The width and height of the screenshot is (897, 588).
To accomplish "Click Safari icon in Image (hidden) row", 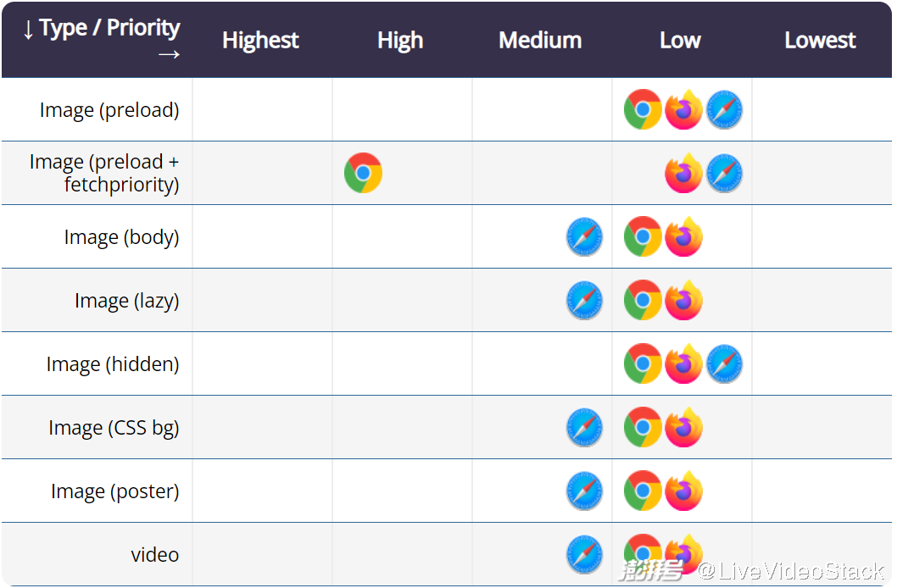I will click(x=724, y=364).
